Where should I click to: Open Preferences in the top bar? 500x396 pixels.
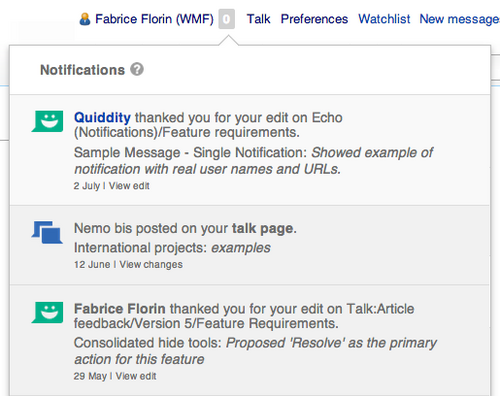pos(314,19)
